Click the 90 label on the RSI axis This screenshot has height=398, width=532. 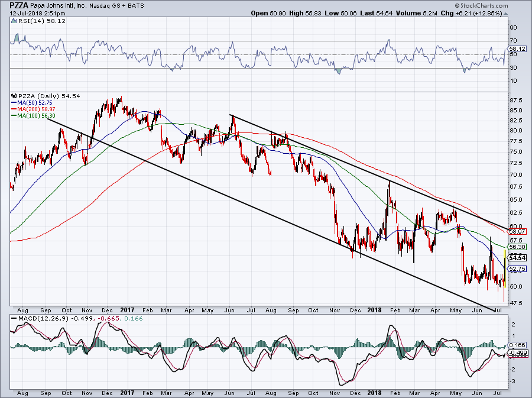pyautogui.click(x=513, y=27)
